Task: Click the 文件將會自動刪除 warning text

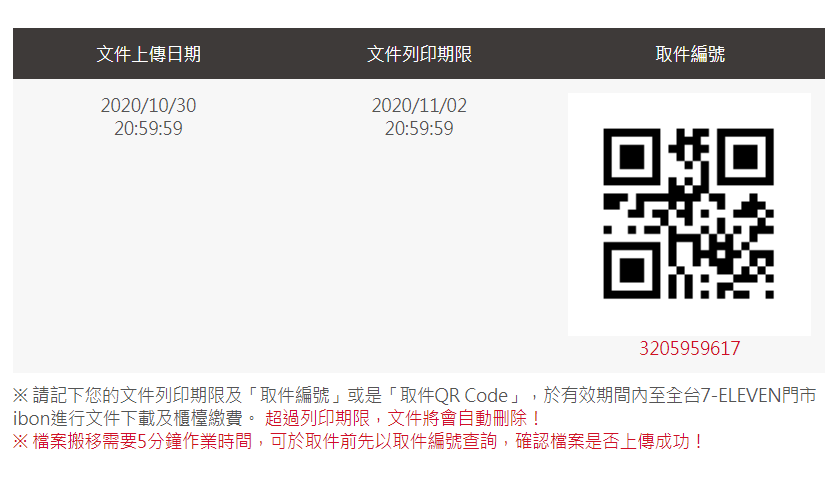Action: (457, 418)
